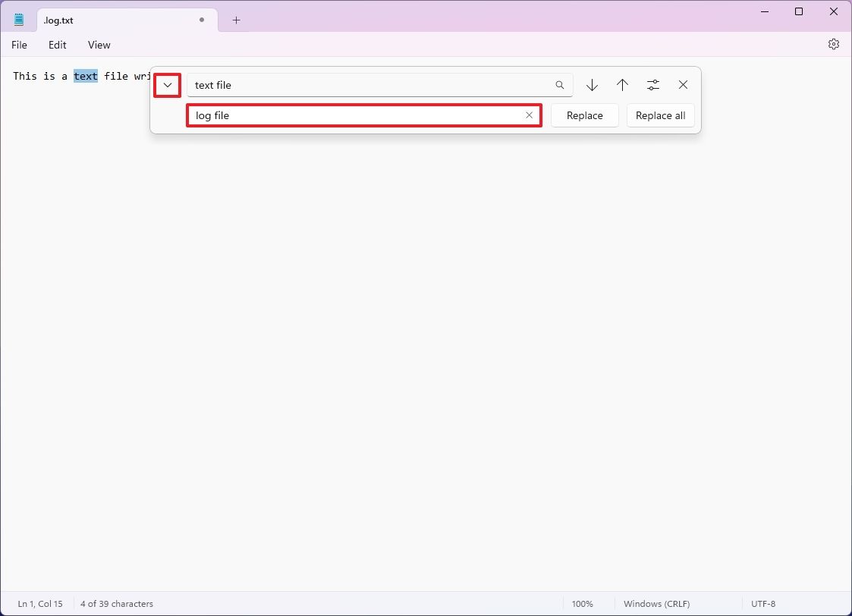Viewport: 852px width, 616px height.
Task: Select the find next down-arrow icon
Action: pyautogui.click(x=593, y=85)
